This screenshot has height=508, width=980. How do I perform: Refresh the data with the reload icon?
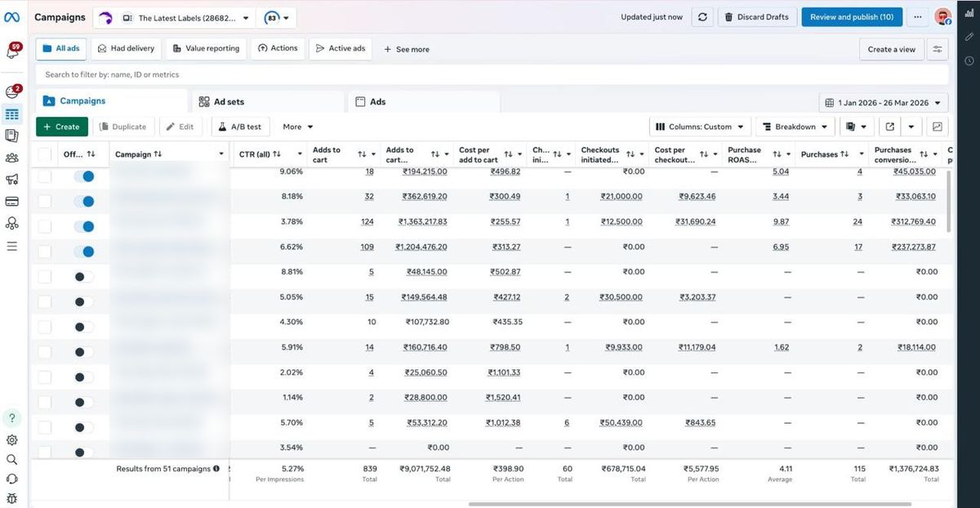tap(702, 17)
